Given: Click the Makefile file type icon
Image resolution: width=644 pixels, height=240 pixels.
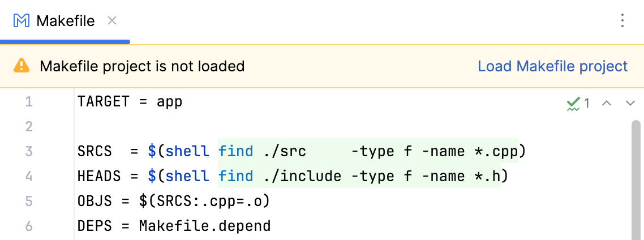Looking at the screenshot, I should pos(22,21).
